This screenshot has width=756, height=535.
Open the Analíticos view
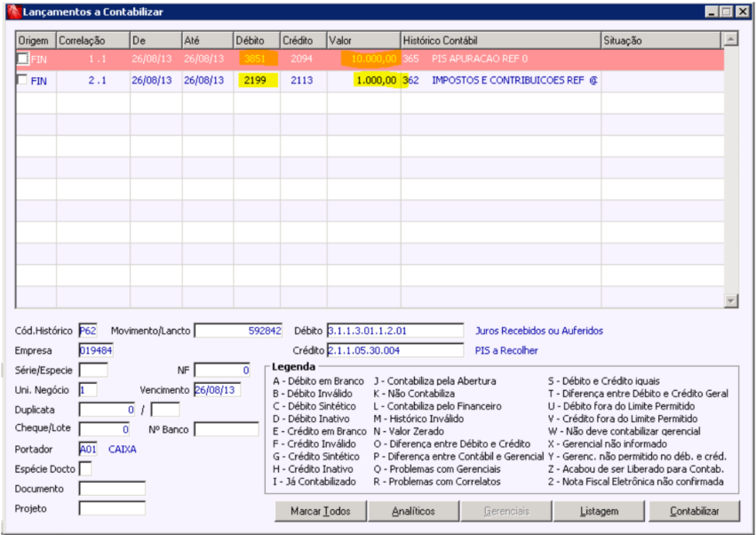[413, 511]
